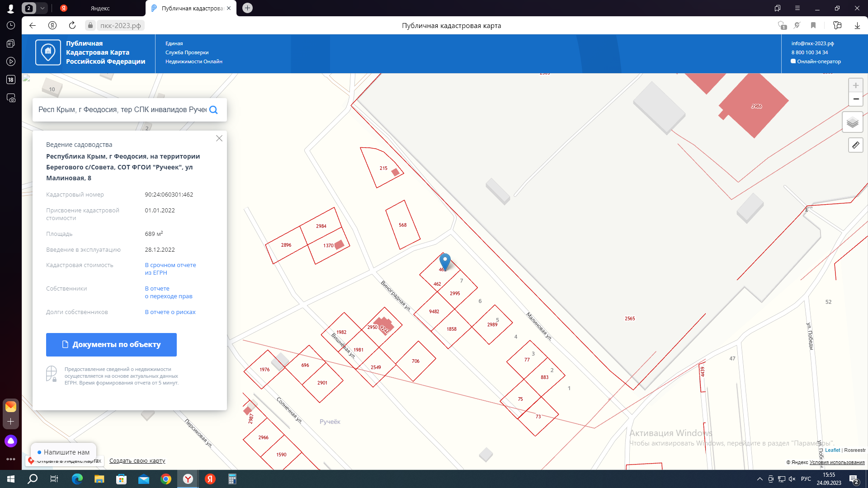This screenshot has width=868, height=488.
Task: Open В отчете о рисках link
Action: point(170,312)
